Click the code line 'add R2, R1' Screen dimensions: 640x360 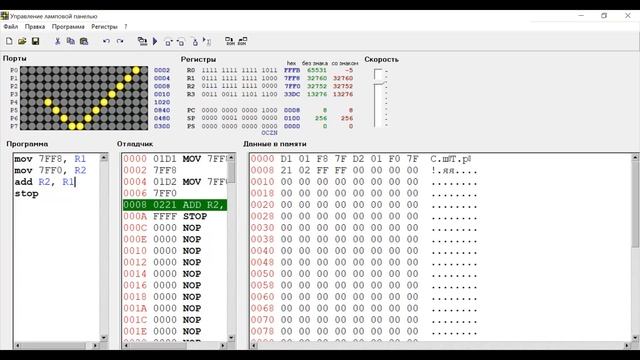coord(45,182)
